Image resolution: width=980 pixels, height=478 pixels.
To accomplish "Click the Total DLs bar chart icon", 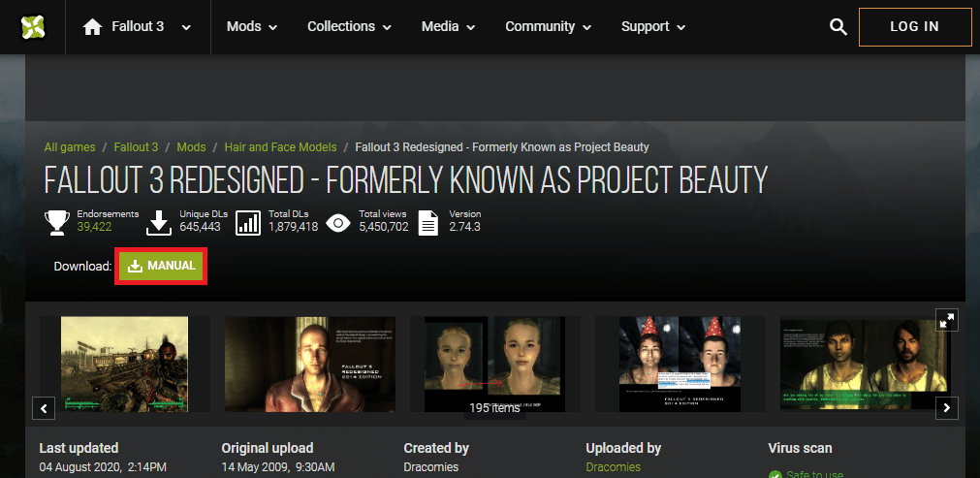I will click(248, 223).
